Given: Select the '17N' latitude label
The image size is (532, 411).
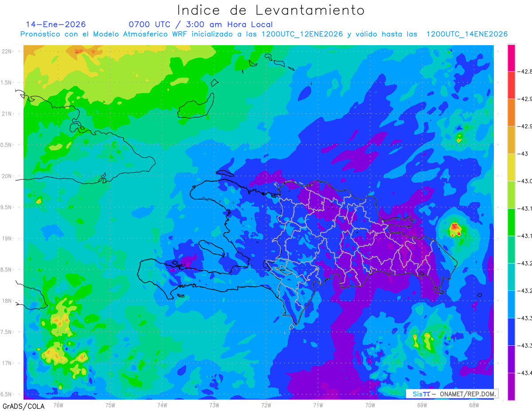Looking at the screenshot, I should (8, 363).
